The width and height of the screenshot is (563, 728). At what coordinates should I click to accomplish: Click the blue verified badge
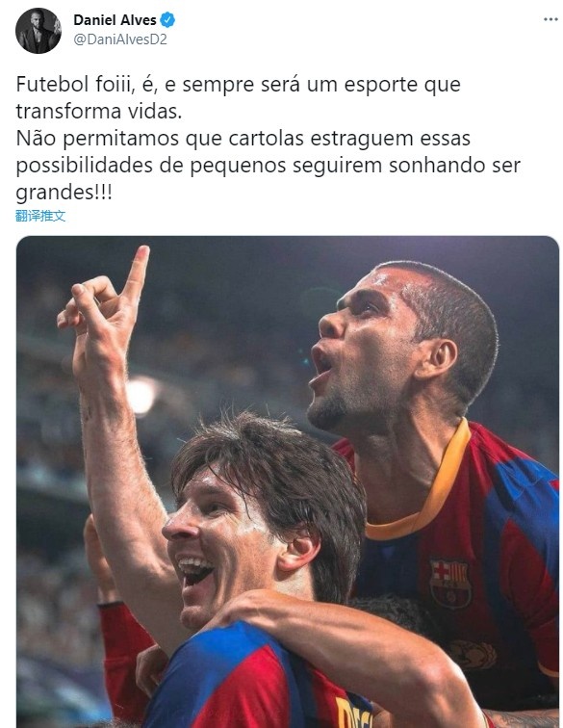coord(167,20)
